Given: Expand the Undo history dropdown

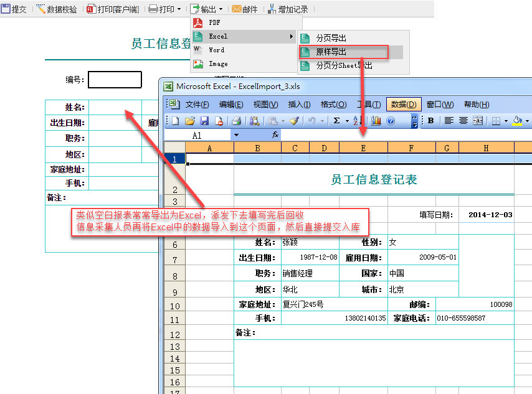Looking at the screenshot, I should pos(322,121).
